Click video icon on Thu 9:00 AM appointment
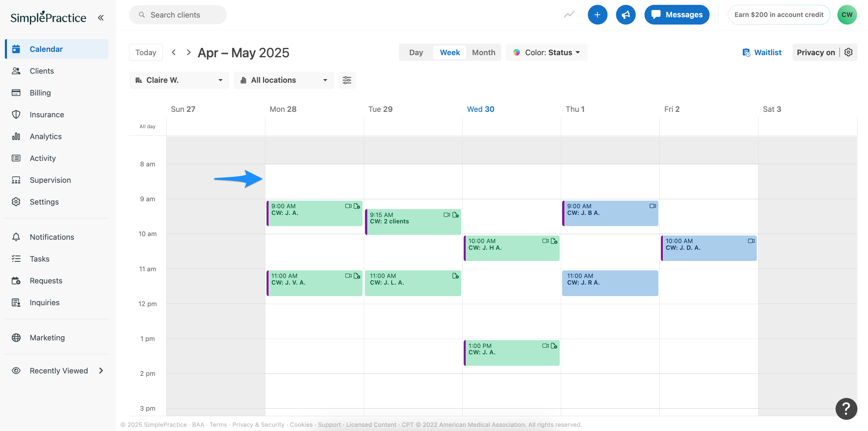 pyautogui.click(x=653, y=206)
